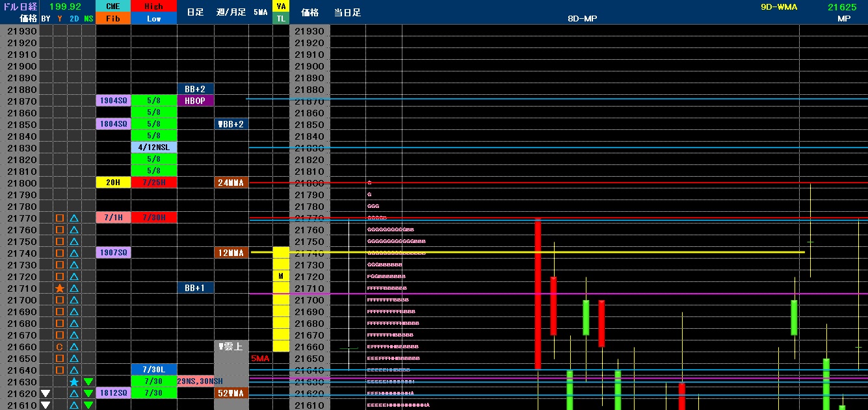This screenshot has height=410, width=868.
Task: Select the 1812SQ cell
Action: pos(113,393)
